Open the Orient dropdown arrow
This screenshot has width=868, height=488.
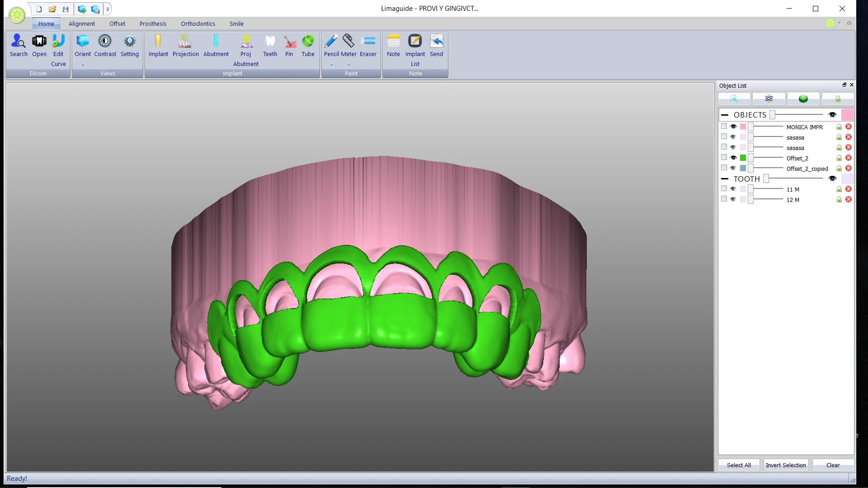pos(83,65)
